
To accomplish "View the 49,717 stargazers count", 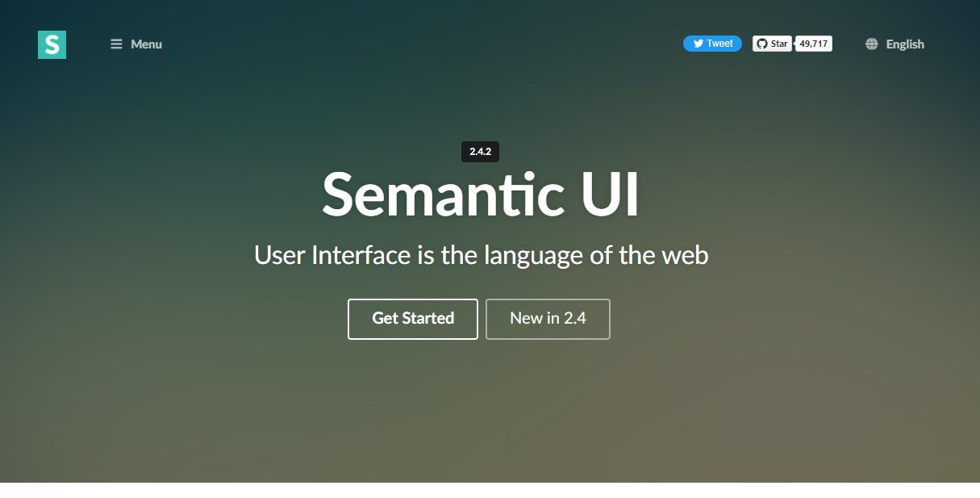I will [814, 44].
